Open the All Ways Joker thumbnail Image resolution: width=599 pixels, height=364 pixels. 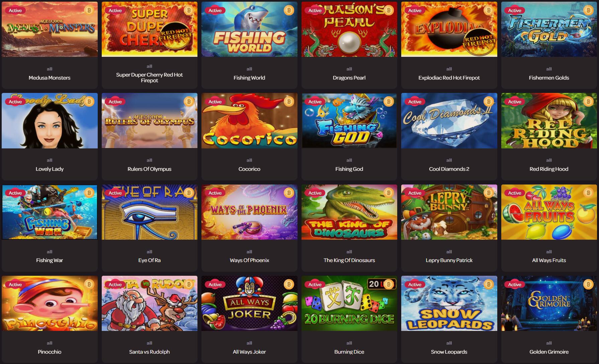249,303
